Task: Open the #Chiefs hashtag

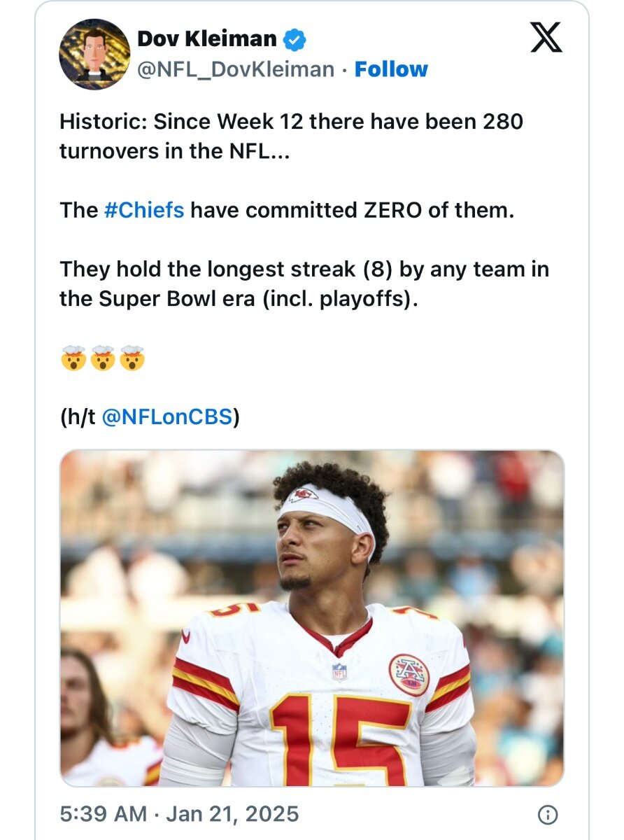Action: (144, 211)
